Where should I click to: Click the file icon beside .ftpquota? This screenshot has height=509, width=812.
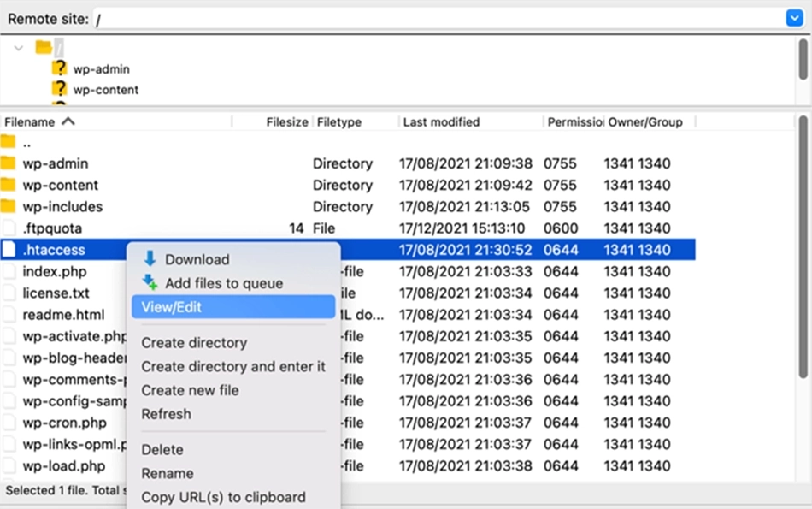pyautogui.click(x=10, y=228)
